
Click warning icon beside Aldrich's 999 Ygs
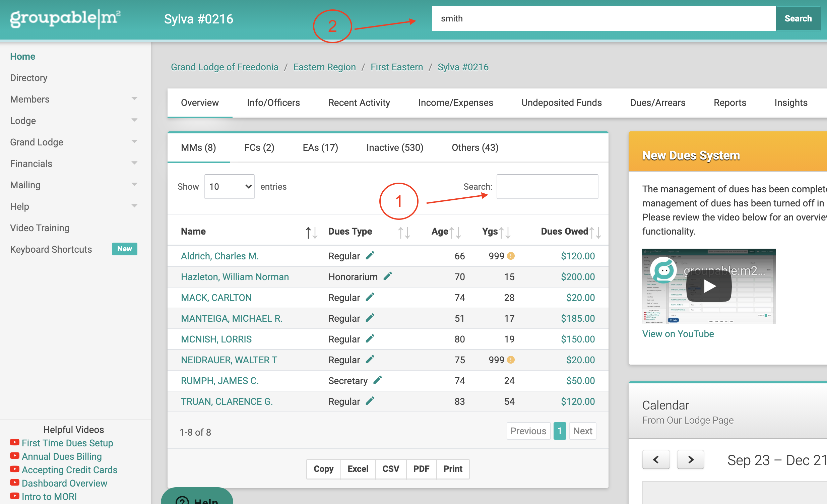point(510,256)
